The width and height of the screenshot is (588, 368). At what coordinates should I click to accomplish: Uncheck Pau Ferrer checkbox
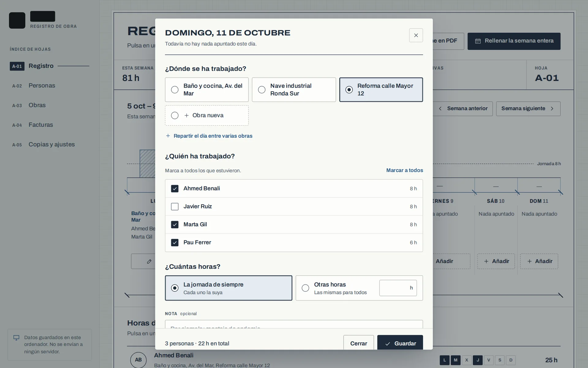pos(175,243)
